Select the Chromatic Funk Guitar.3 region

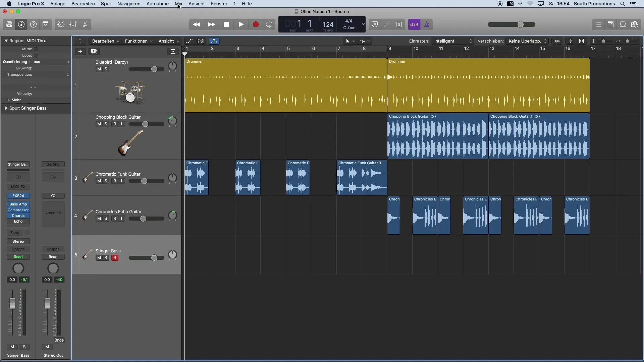pos(362,178)
